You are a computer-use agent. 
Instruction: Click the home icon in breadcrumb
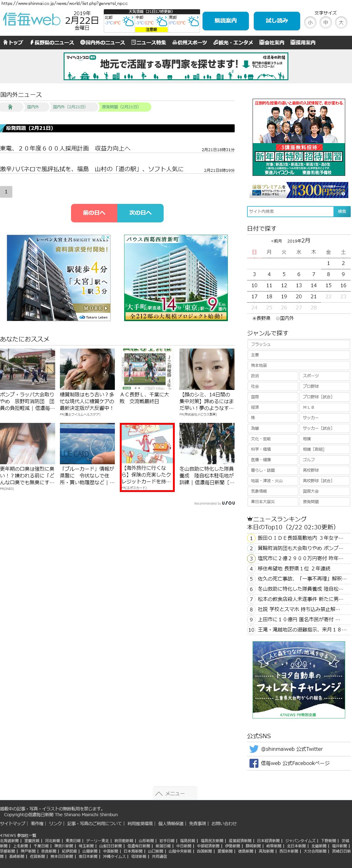[x=10, y=107]
